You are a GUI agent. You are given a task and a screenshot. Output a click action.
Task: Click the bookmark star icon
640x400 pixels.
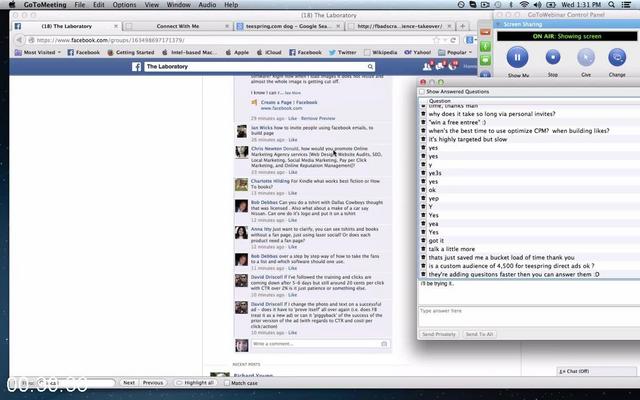pos(436,40)
